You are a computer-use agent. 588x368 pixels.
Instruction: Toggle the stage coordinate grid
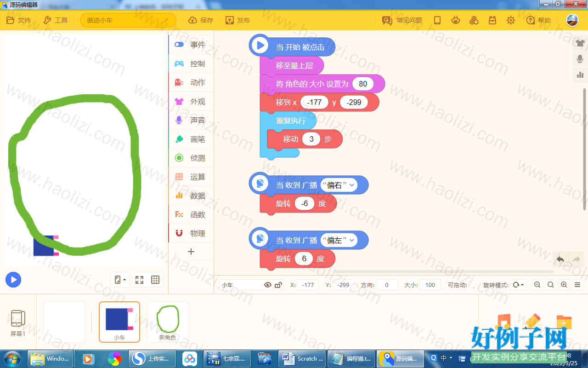coord(155,280)
